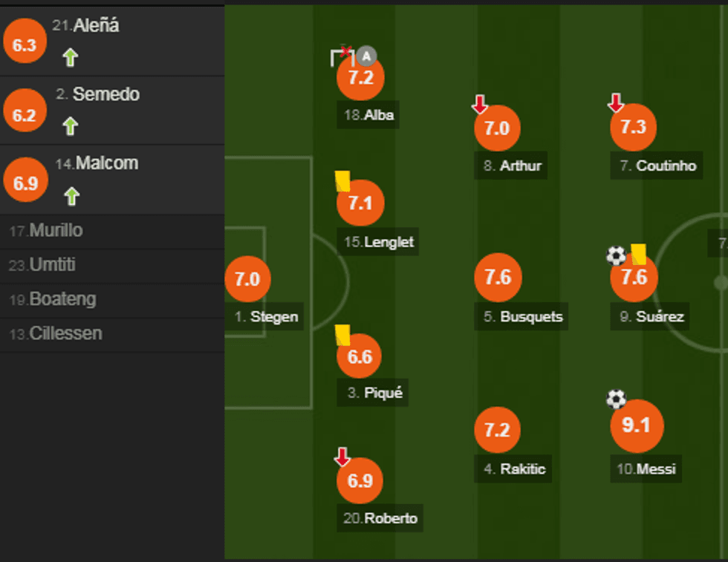Click the goal ball icon next to Suárez
Screen dimensions: 728x562
click(616, 256)
